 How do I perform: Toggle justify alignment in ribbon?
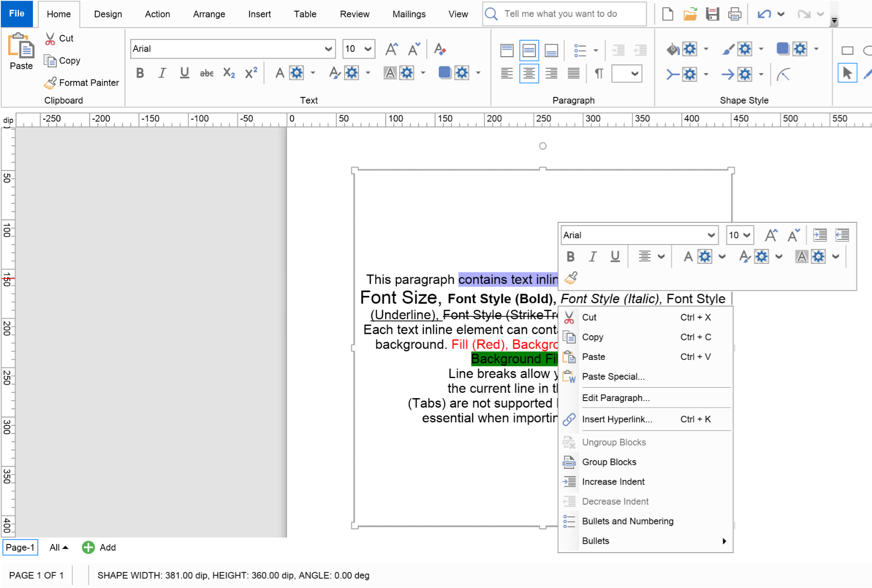tap(574, 74)
